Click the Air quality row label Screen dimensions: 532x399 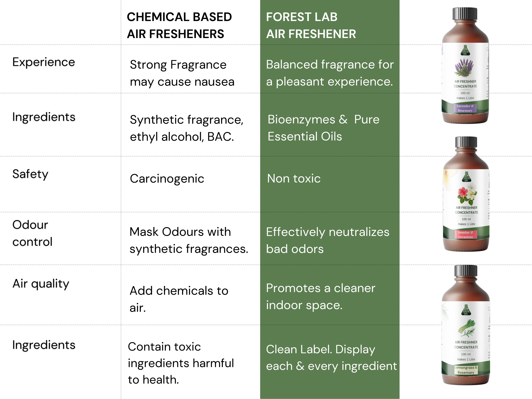(x=41, y=284)
